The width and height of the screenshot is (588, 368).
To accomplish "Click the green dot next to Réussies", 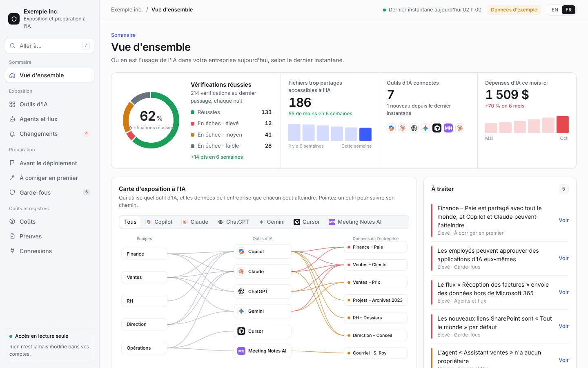I will coord(192,112).
